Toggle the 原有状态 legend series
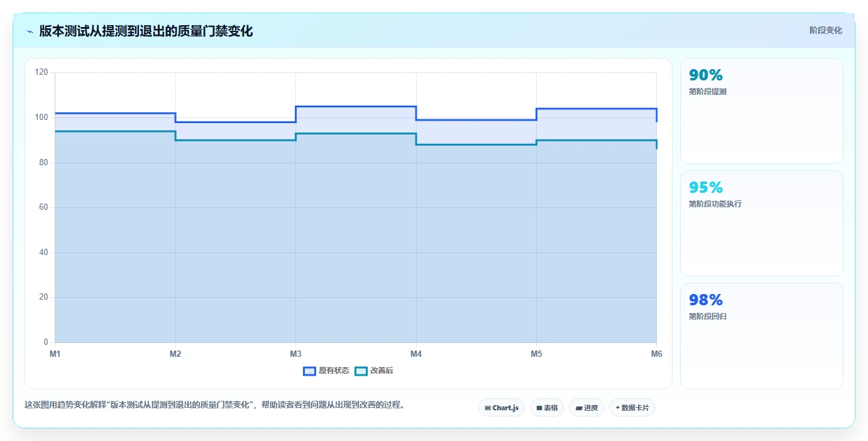Viewport: 868px width, 441px height. click(326, 371)
